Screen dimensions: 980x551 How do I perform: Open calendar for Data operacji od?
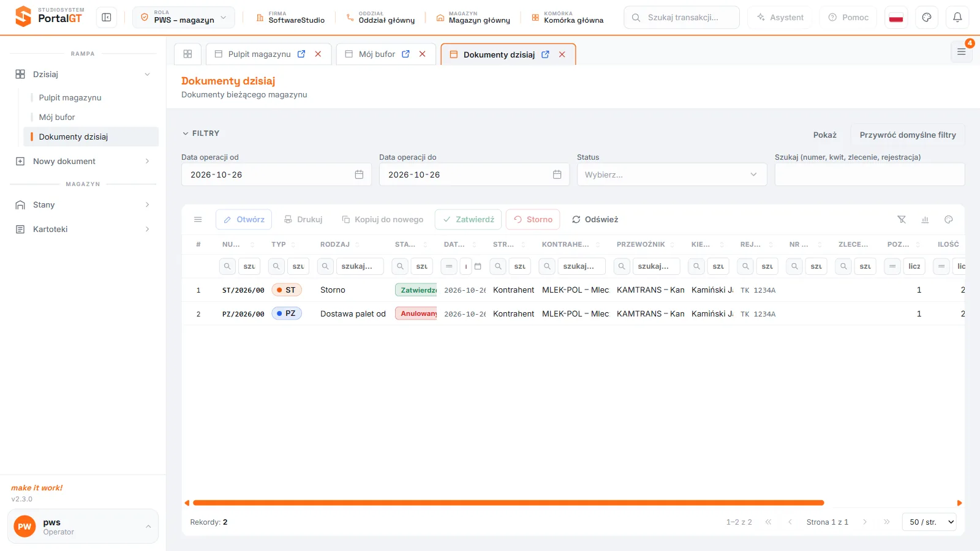coord(359,174)
